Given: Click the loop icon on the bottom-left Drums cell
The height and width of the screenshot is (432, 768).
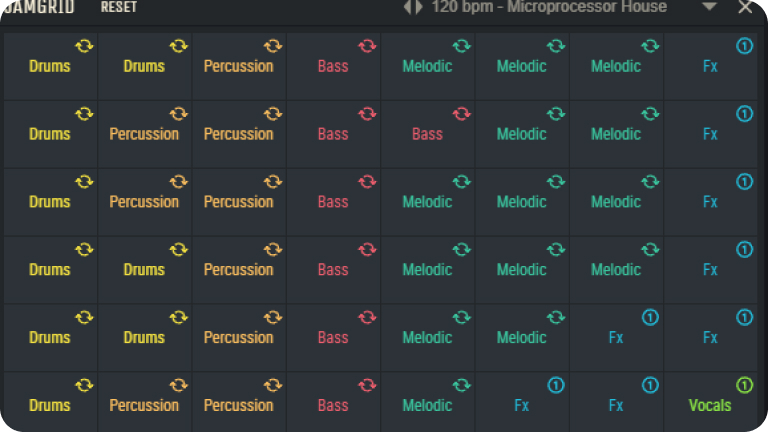Looking at the screenshot, I should click(x=84, y=385).
